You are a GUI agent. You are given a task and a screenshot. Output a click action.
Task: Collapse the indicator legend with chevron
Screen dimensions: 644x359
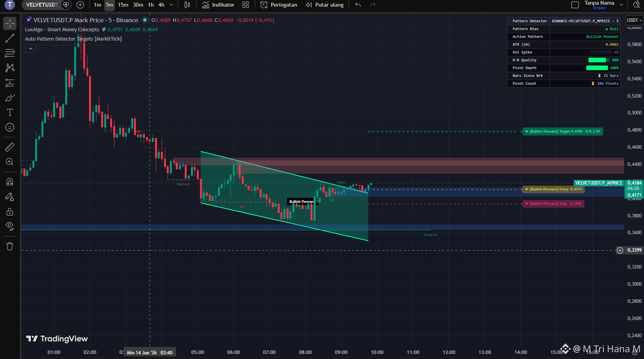[30, 49]
